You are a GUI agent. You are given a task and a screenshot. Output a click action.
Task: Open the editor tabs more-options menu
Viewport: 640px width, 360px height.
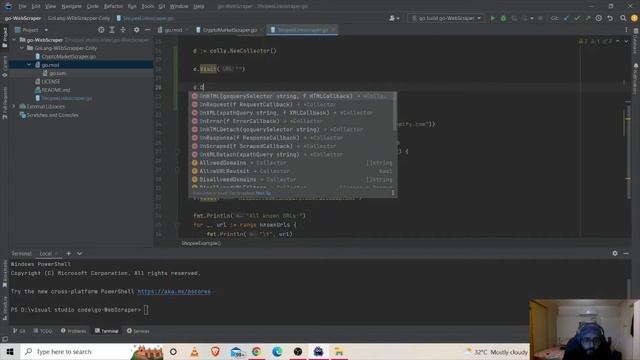(626, 30)
